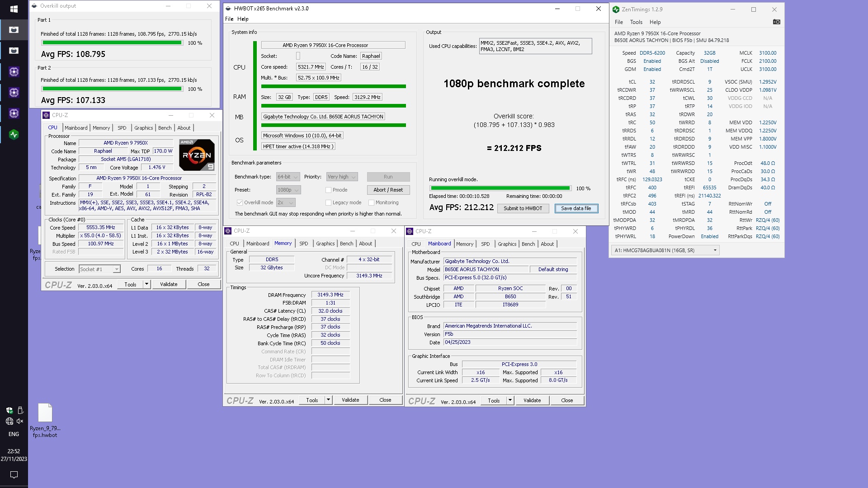Toggle the Overkill mode checkbox

pos(240,202)
